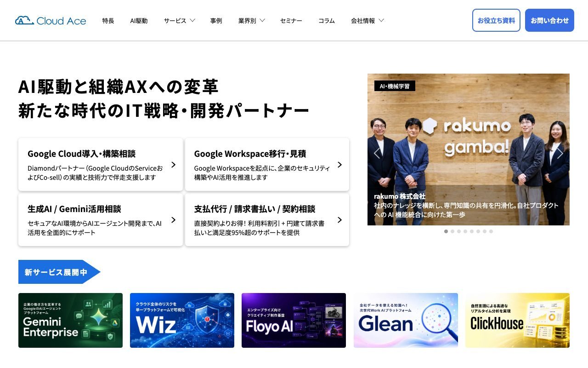The height and width of the screenshot is (368, 588).
Task: Select the fourth carousel pagination dot
Action: (465, 231)
